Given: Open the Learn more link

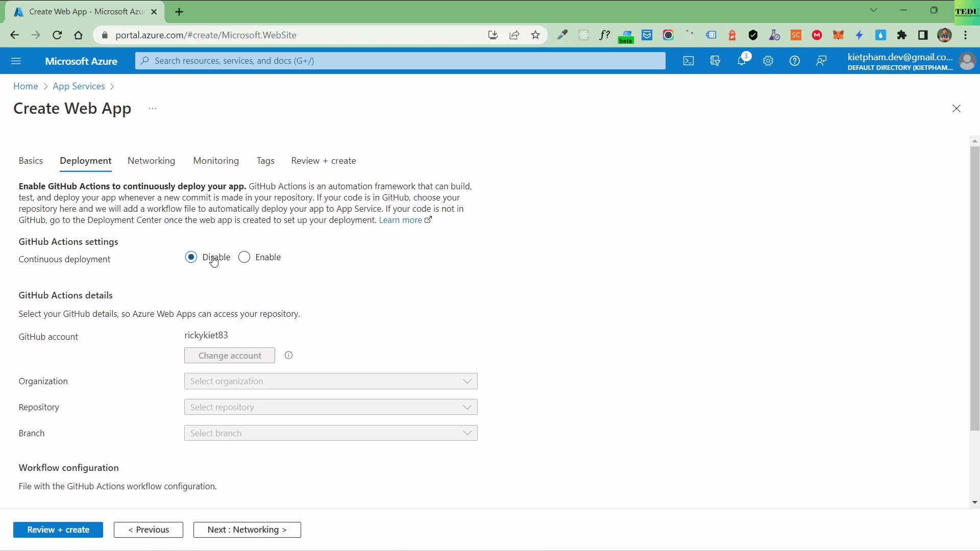Looking at the screenshot, I should click(x=401, y=220).
